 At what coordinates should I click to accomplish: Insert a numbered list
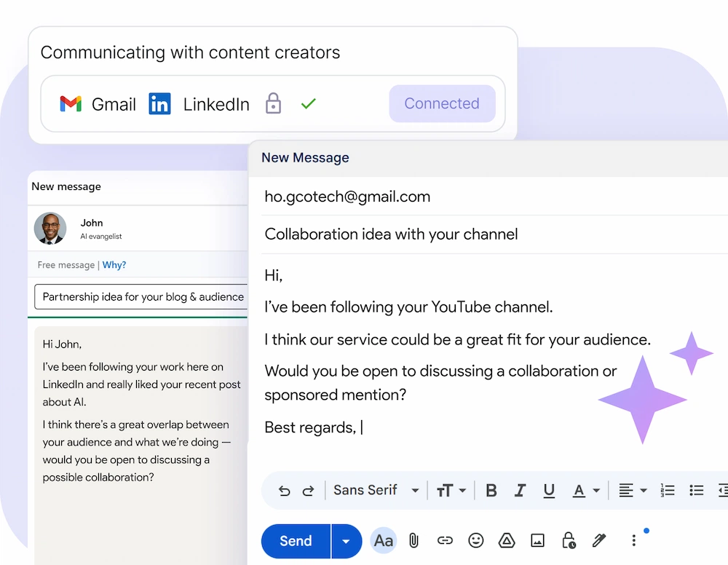[x=667, y=490]
